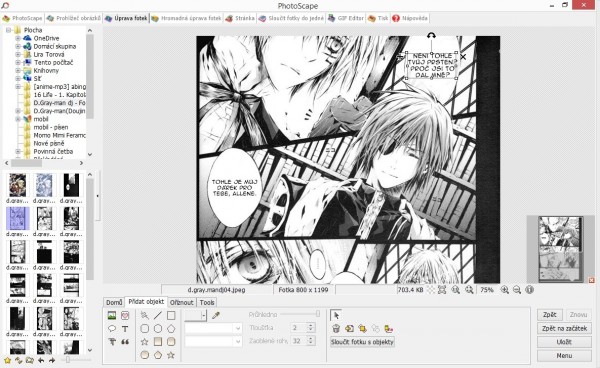Select the highlighted blue thumbnail
This screenshot has height=368, width=600.
[x=18, y=218]
